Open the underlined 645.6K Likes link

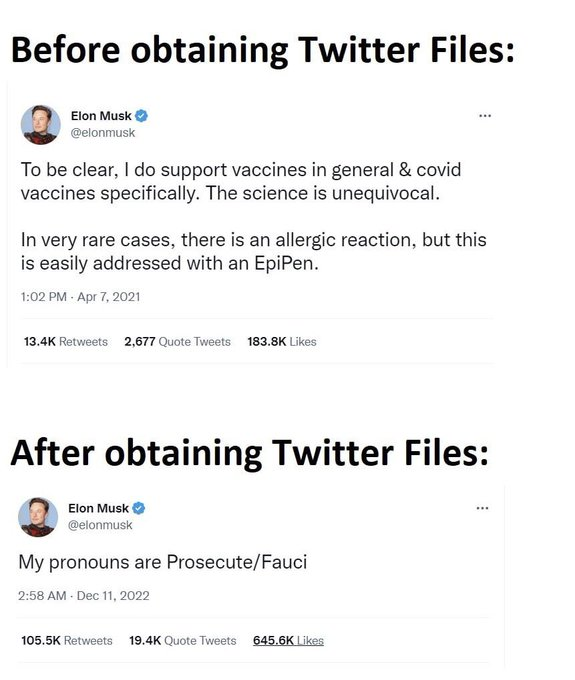coord(288,641)
